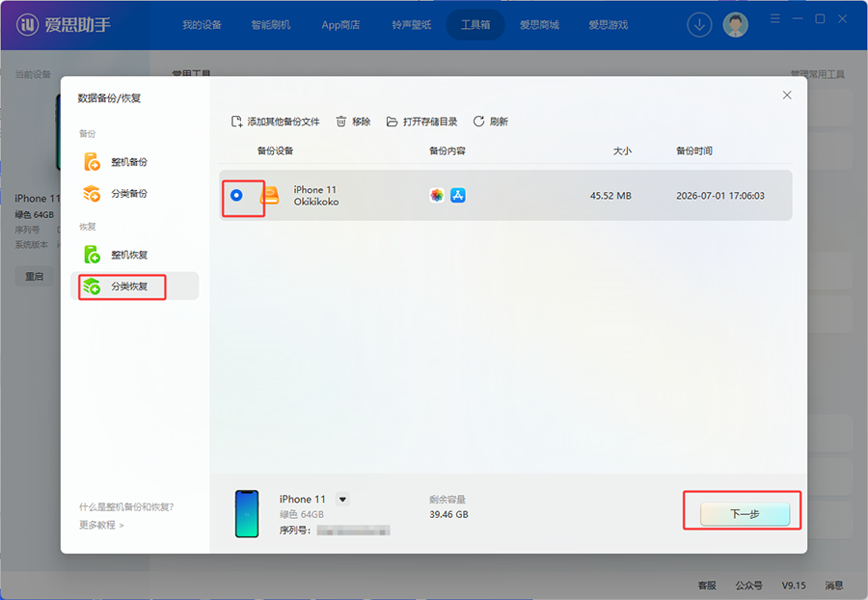Open the 更多教程 link
868x600 pixels.
click(101, 525)
